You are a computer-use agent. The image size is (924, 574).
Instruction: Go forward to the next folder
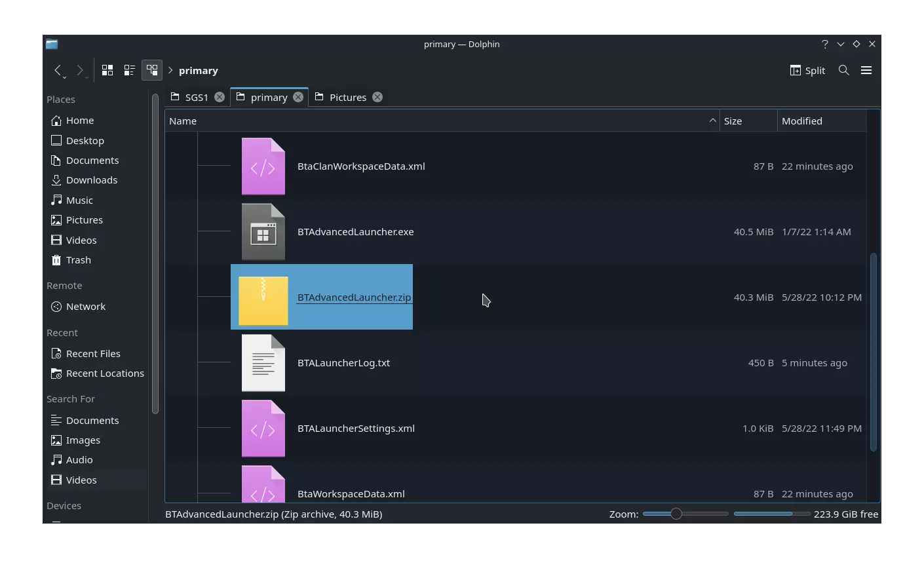(80, 70)
